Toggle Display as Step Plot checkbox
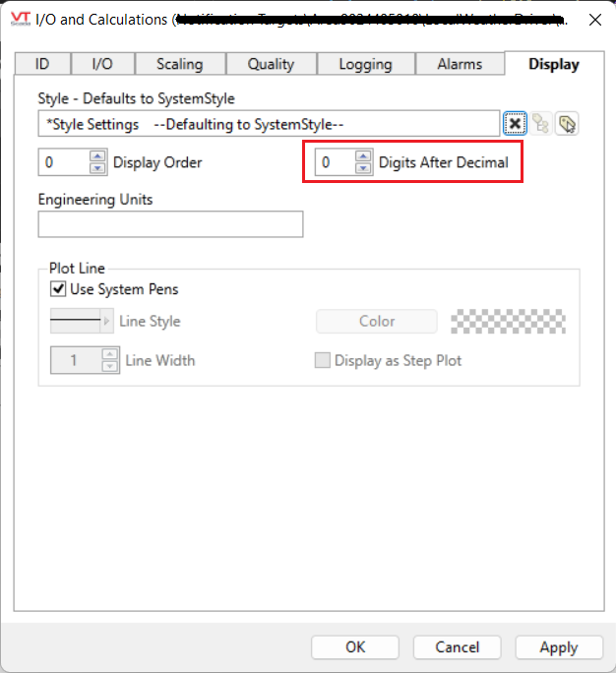Screen dimensions: 616x673 [323, 360]
